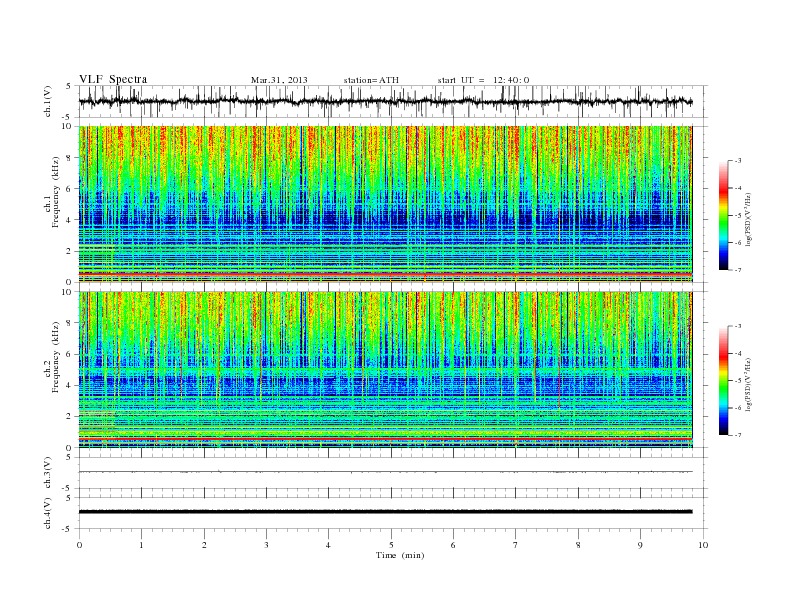
Task: Click inside the ch.2 spectrogram panel
Action: click(x=385, y=370)
